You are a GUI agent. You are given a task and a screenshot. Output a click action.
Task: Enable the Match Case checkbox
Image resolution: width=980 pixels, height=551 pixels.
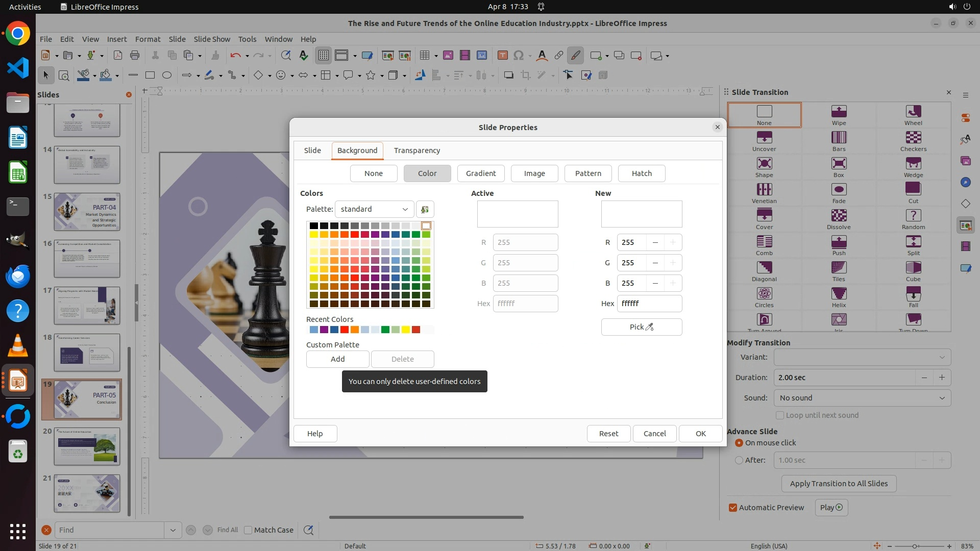tap(248, 530)
